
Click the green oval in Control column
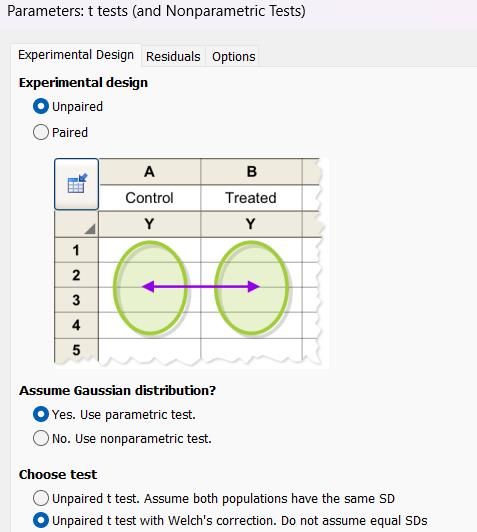point(150,288)
